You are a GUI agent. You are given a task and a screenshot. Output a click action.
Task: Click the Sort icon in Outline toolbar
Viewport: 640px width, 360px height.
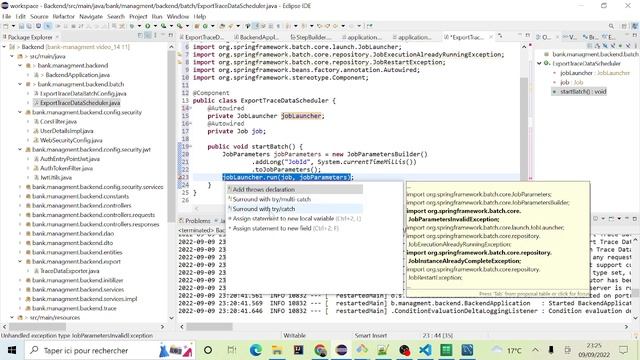tap(598, 46)
